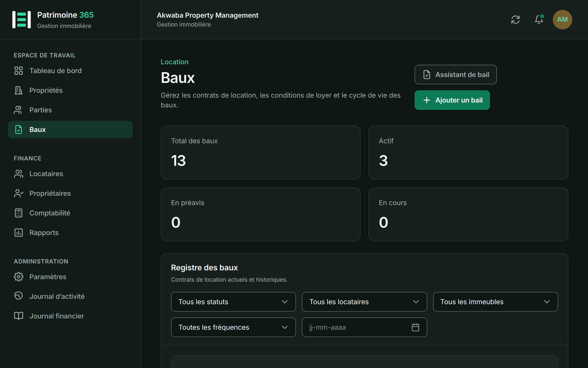Click the Ajouter un bail button
The image size is (588, 368).
tap(452, 100)
